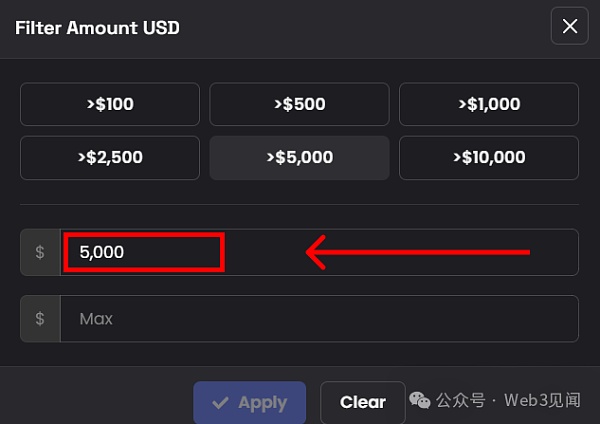Click the WeChat logo in the watermark

pos(420,400)
